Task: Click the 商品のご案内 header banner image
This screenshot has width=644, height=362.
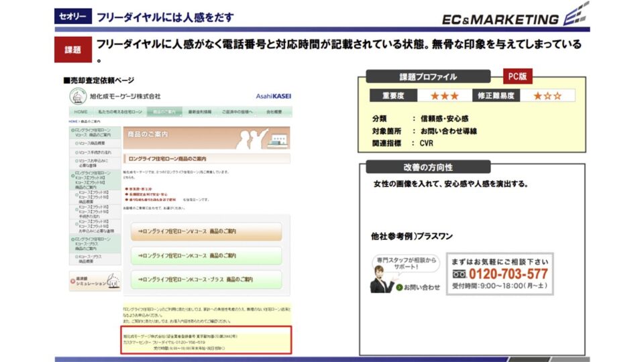Action: click(x=207, y=138)
